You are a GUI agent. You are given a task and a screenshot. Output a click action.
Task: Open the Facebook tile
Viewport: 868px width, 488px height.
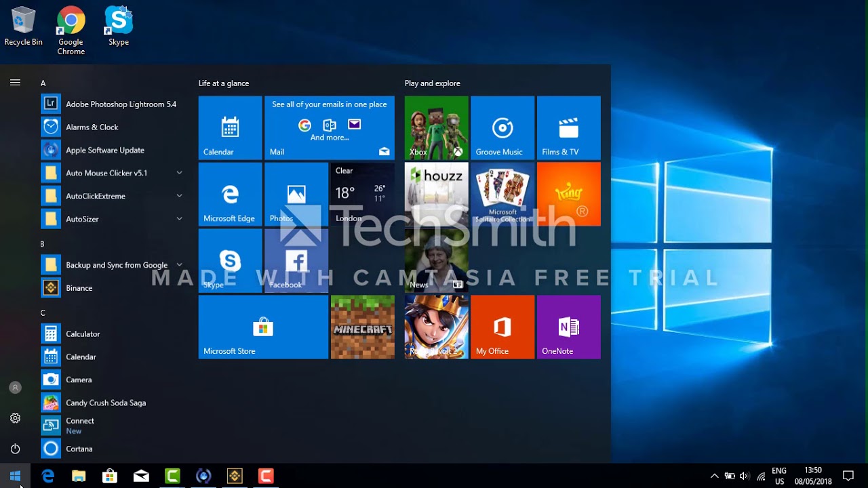[296, 260]
